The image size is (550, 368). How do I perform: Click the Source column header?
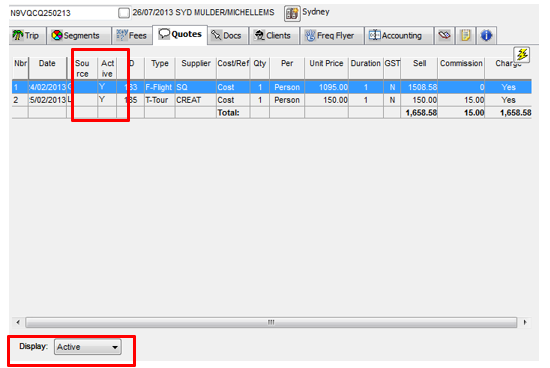coord(82,68)
